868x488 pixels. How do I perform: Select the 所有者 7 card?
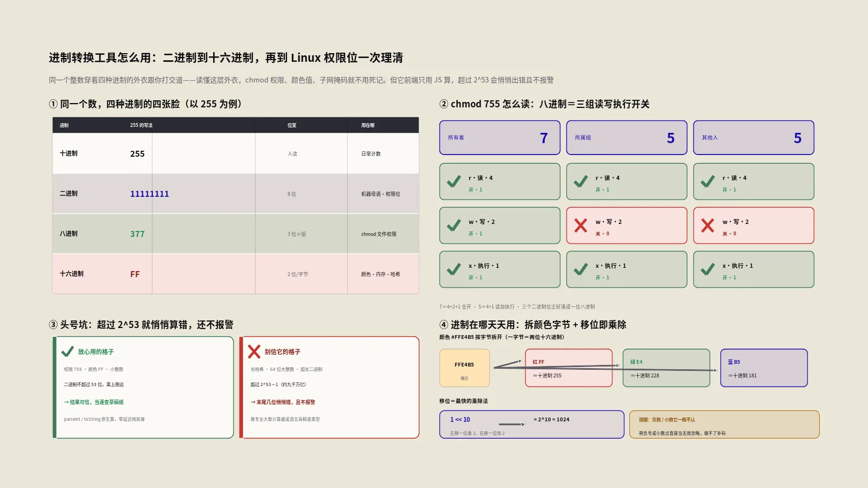(x=500, y=138)
